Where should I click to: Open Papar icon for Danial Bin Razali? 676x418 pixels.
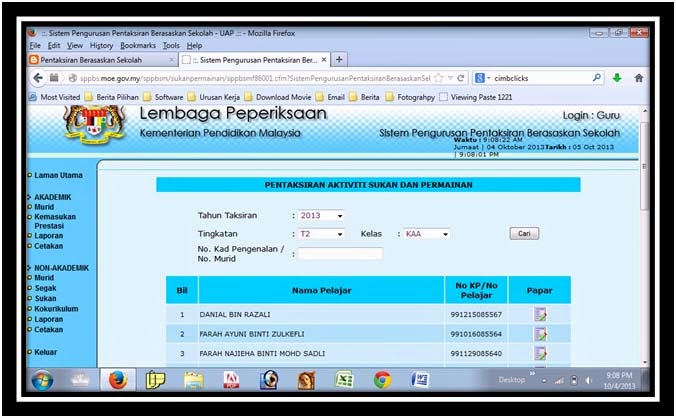tap(540, 314)
